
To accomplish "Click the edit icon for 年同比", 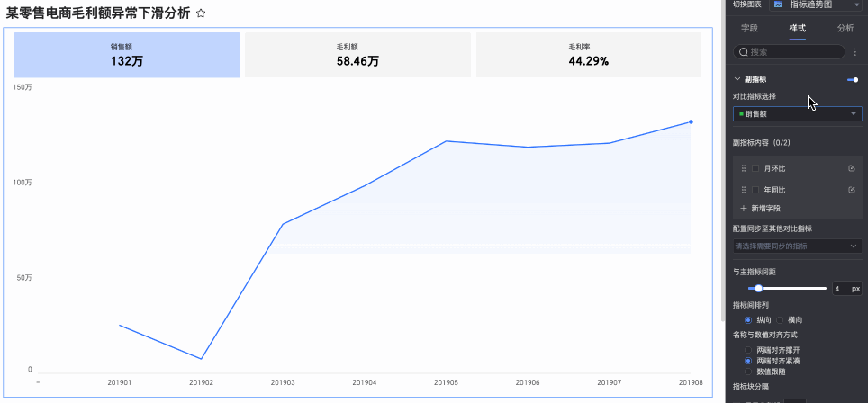I will pos(852,190).
